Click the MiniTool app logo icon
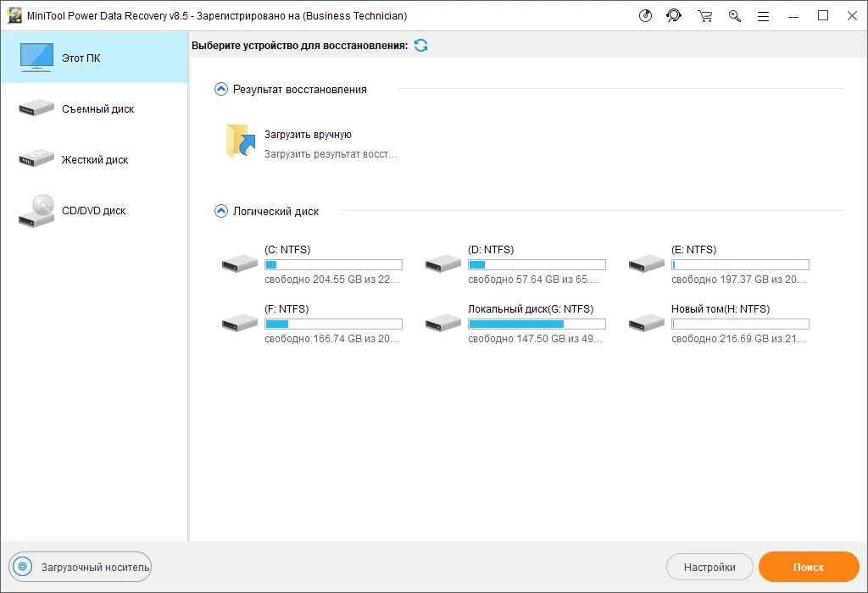Image resolution: width=868 pixels, height=593 pixels. (x=14, y=15)
